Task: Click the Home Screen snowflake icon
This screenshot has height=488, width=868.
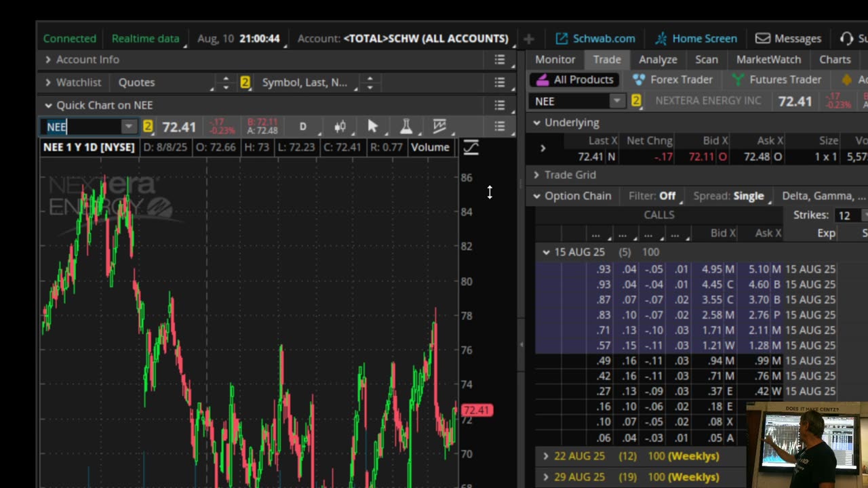Action: pyautogui.click(x=661, y=39)
